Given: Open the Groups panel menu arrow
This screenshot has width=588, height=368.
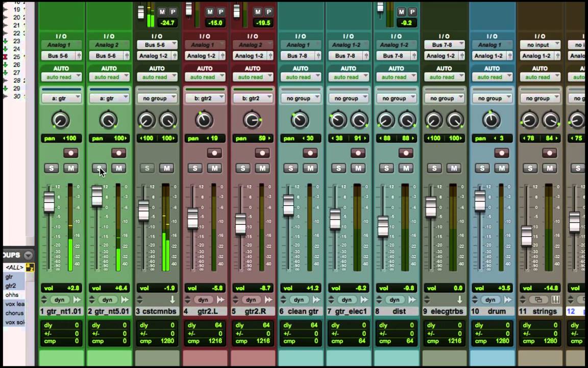Looking at the screenshot, I should (x=28, y=256).
